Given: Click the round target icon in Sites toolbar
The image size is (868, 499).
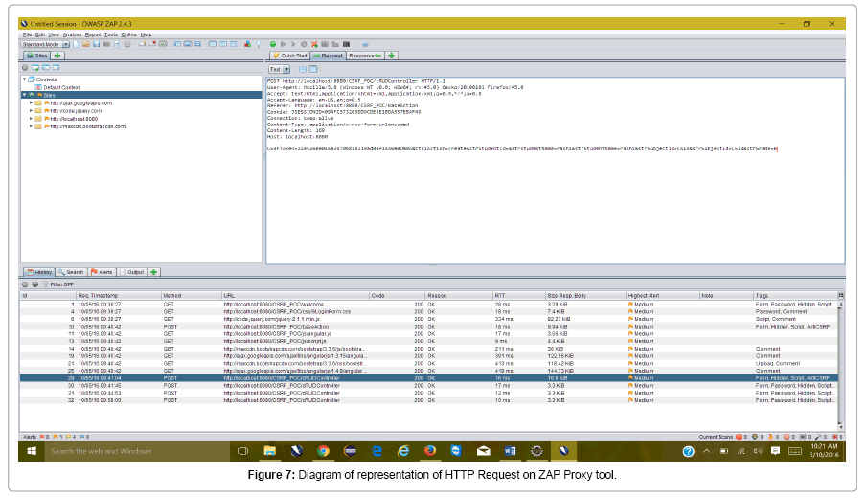Looking at the screenshot, I should [x=25, y=67].
